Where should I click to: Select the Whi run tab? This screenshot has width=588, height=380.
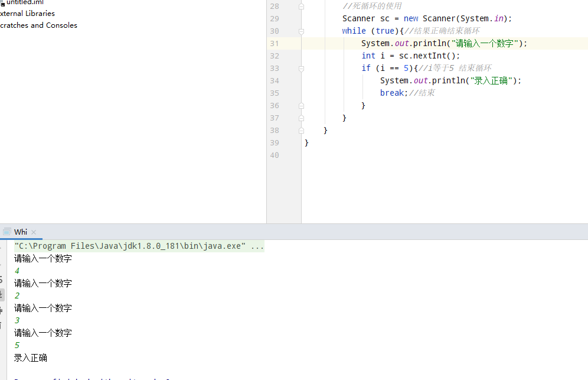click(21, 232)
